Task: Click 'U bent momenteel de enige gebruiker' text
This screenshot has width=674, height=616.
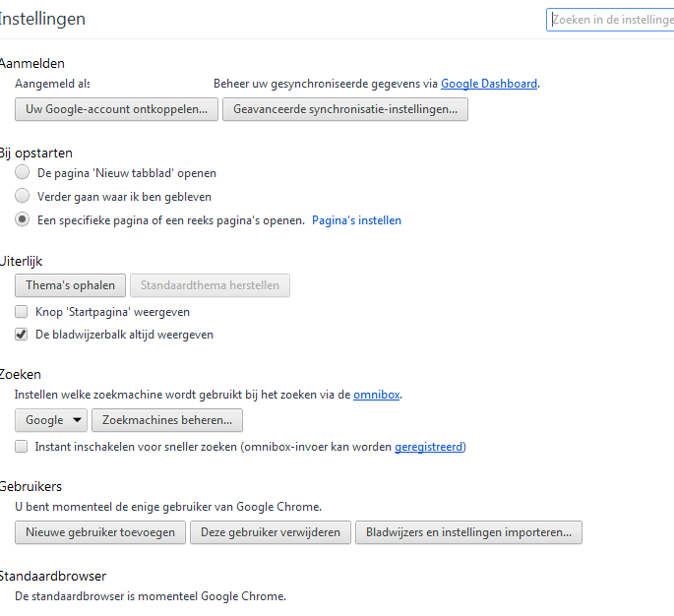Action: pyautogui.click(x=168, y=507)
